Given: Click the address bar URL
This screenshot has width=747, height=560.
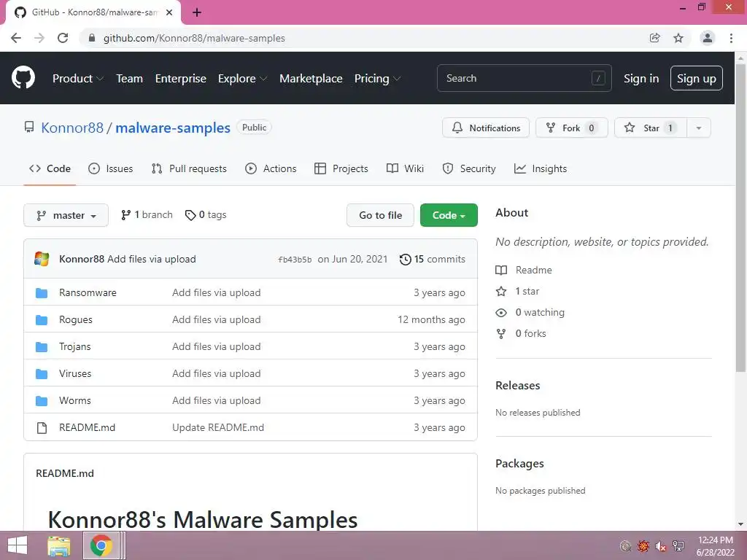Looking at the screenshot, I should tap(194, 38).
